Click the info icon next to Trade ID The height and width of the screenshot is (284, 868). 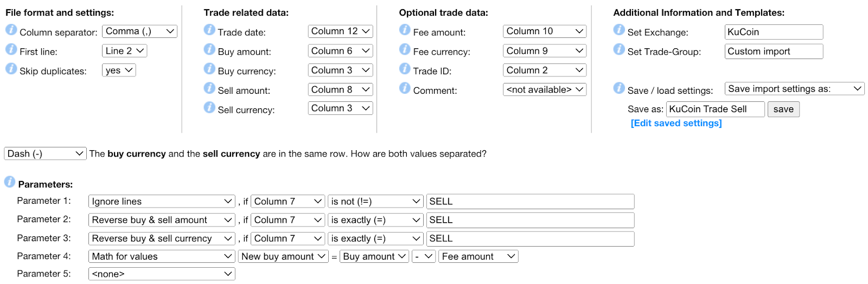(x=405, y=69)
